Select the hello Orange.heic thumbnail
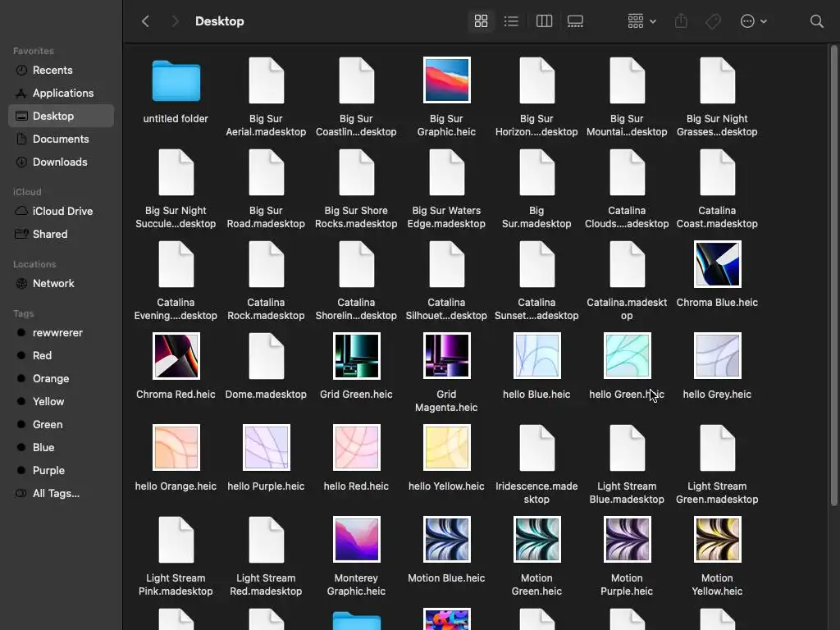Screen dimensions: 840x630 (x=176, y=448)
